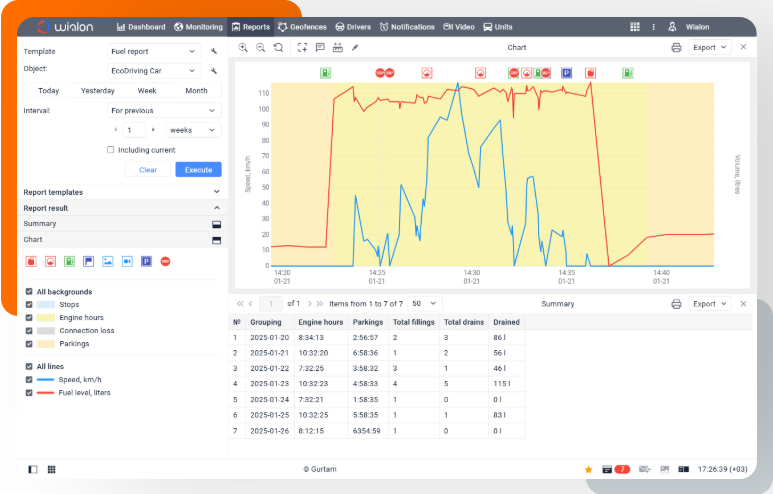
Task: Open the apps grid in top bar
Action: [635, 27]
